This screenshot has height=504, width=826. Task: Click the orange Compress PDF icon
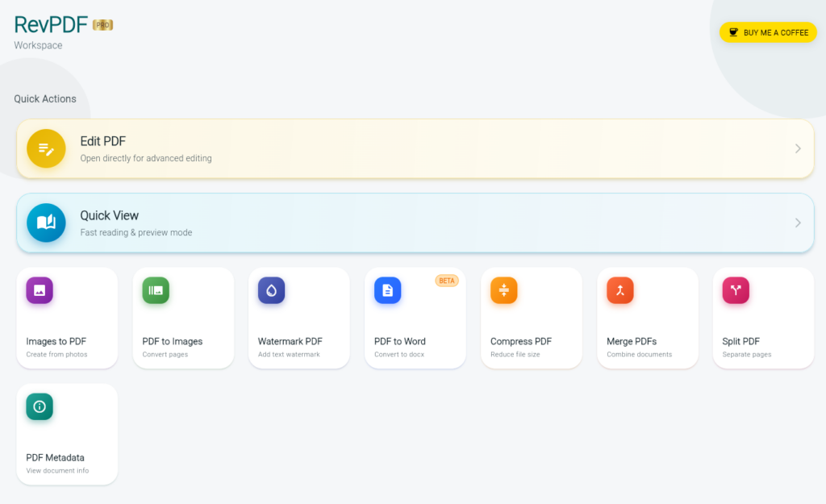pos(504,290)
